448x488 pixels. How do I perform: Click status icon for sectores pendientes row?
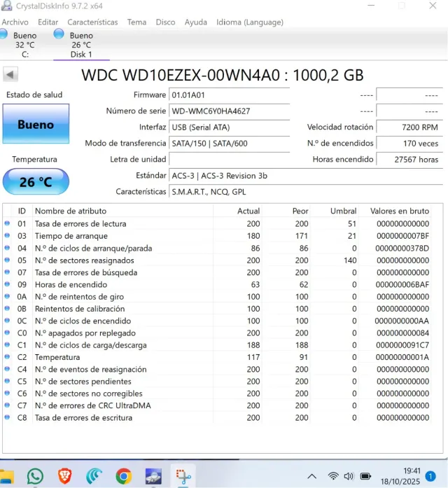click(7, 381)
